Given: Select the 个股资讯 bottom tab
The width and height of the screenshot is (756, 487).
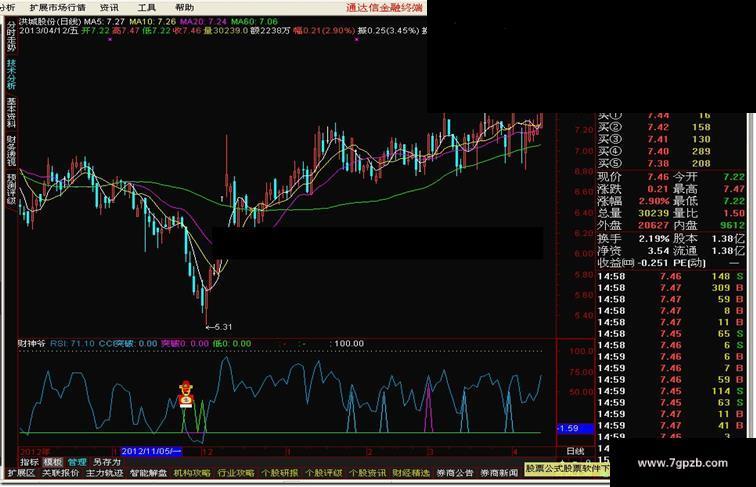Looking at the screenshot, I should (x=367, y=473).
